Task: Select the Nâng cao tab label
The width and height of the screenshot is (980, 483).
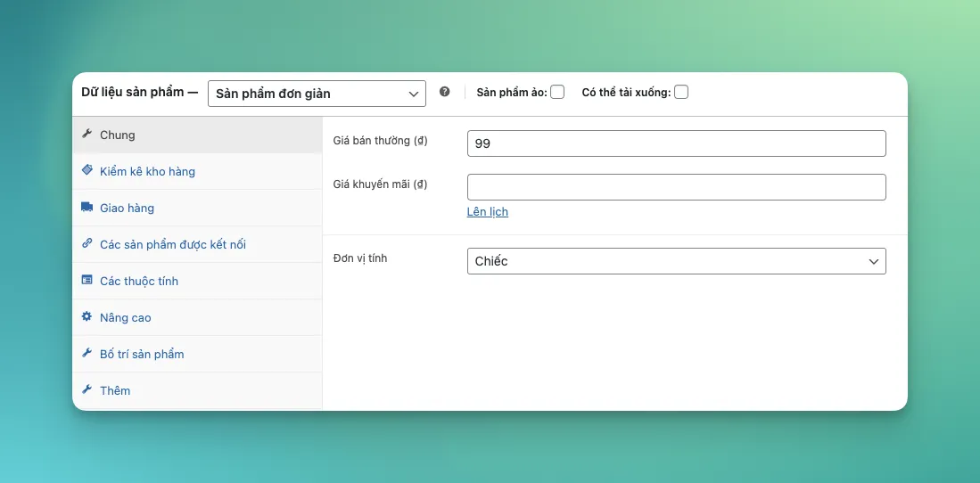Action: 125,317
